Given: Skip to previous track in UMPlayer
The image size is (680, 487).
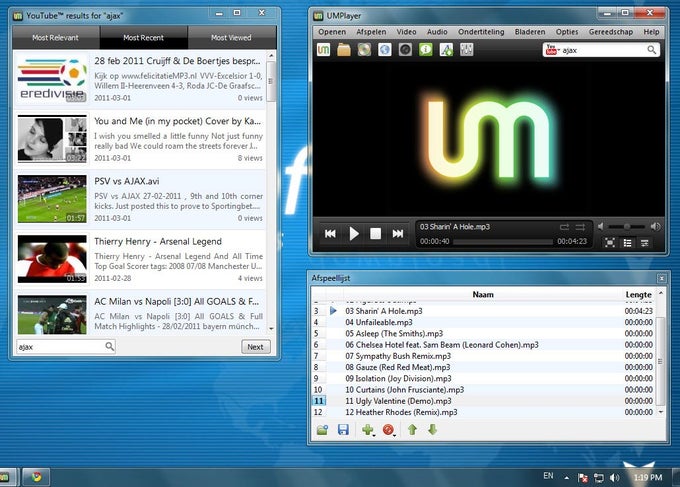Looking at the screenshot, I should point(330,234).
